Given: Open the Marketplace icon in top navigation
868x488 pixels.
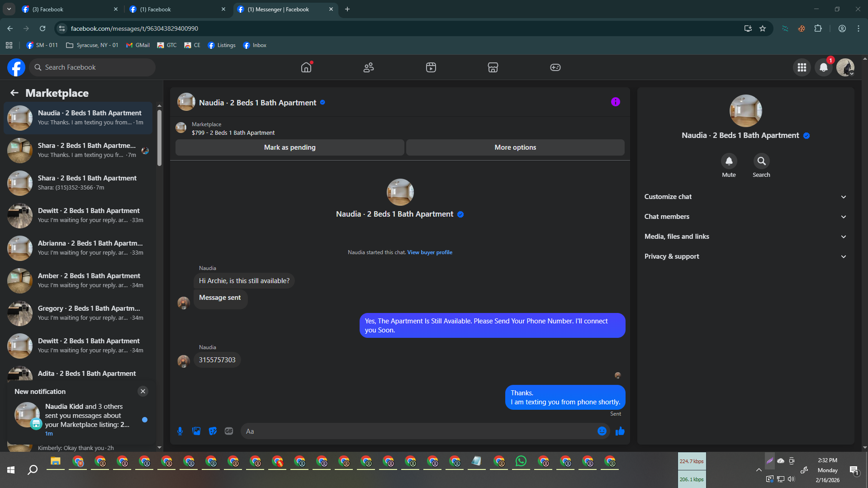Looking at the screenshot, I should (x=493, y=67).
